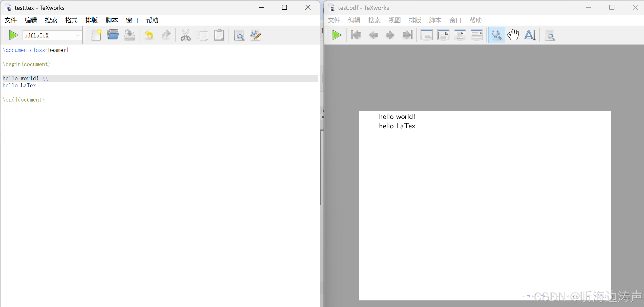Undo last edit with yellow arrow
Screen dimensions: 644x307
pyautogui.click(x=149, y=35)
